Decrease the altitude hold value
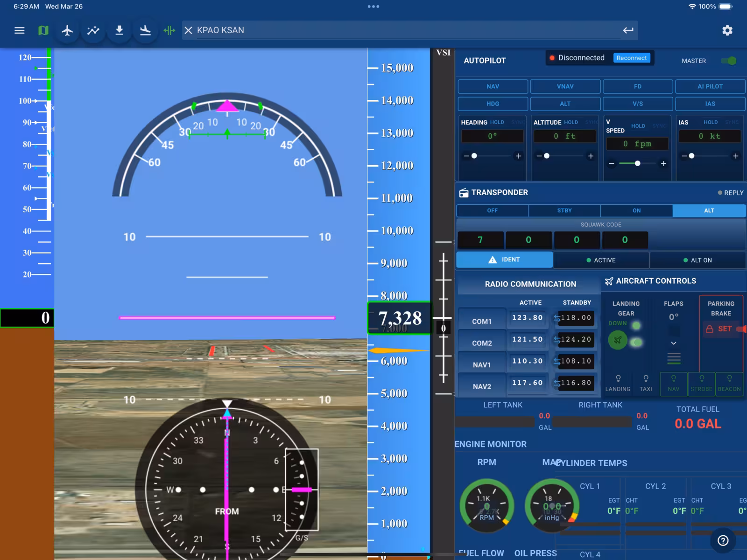 [539, 156]
